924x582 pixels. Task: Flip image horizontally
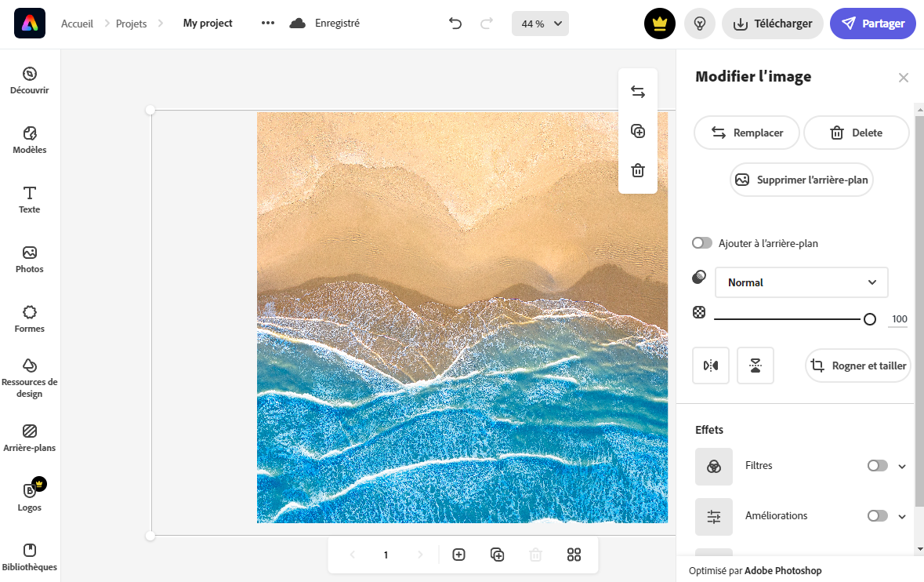pos(711,366)
